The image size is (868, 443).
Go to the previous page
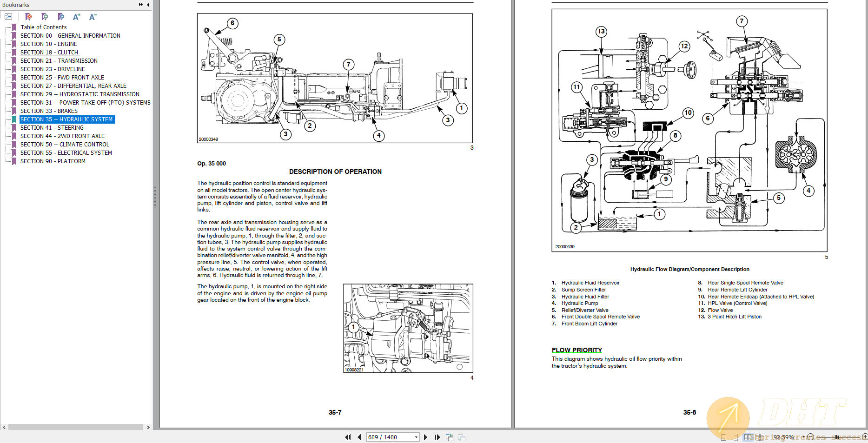359,437
